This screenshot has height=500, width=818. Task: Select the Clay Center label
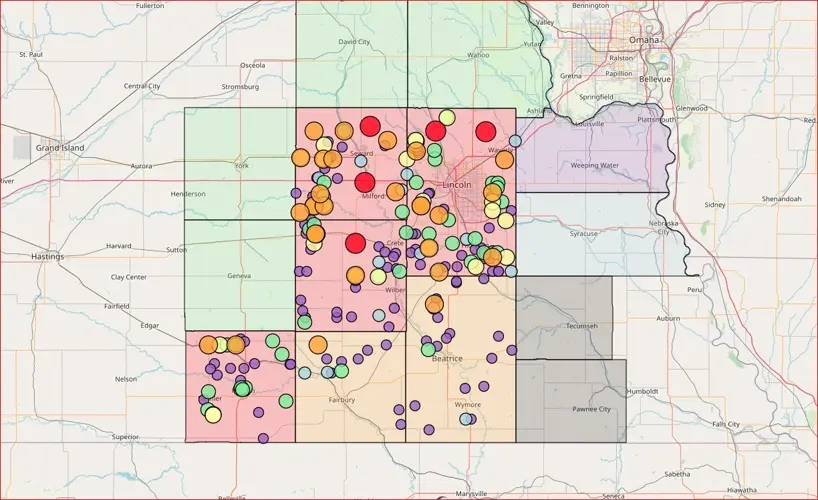(128, 277)
